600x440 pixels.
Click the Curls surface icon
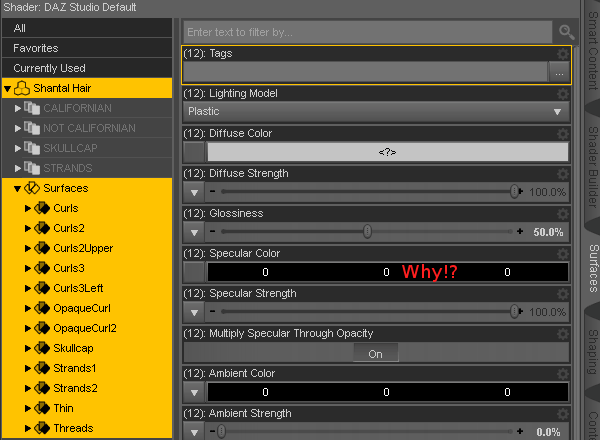click(x=42, y=208)
